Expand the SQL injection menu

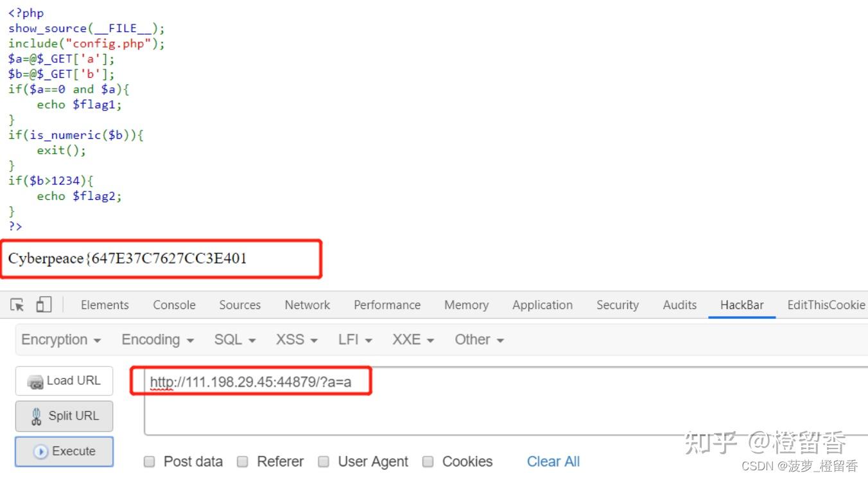[x=234, y=339]
